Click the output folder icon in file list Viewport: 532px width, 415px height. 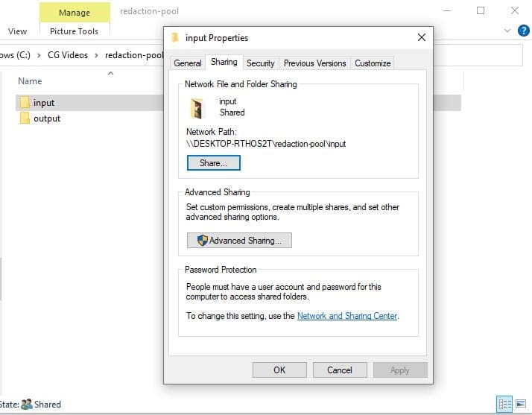pos(25,118)
